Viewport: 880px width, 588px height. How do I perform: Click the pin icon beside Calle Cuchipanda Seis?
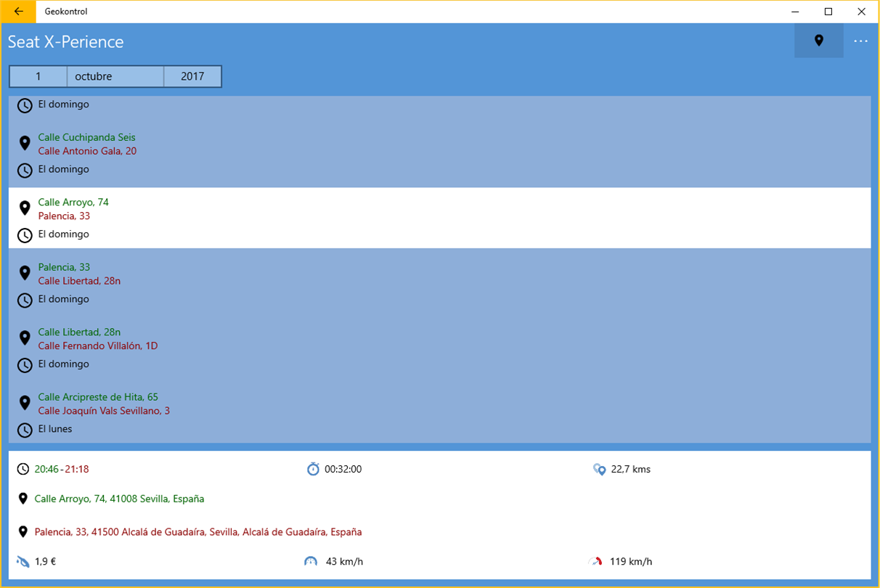25,143
